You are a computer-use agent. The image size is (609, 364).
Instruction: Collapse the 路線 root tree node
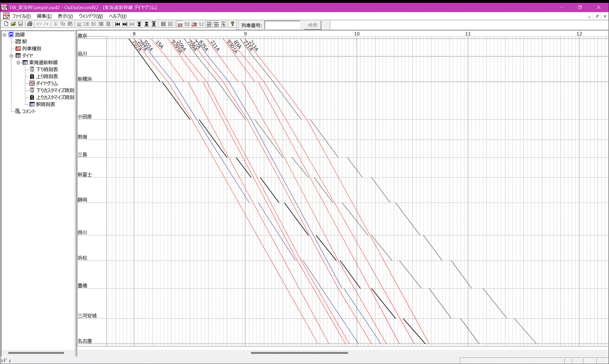pos(4,35)
